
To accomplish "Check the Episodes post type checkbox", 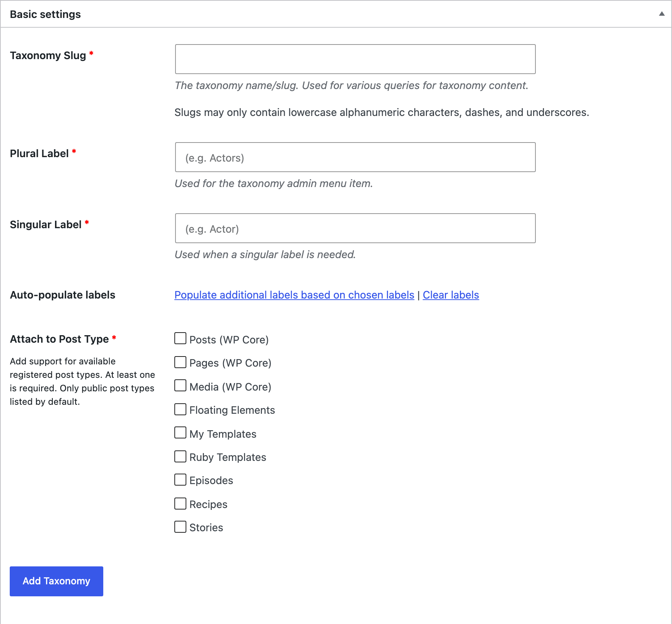I will (x=180, y=480).
